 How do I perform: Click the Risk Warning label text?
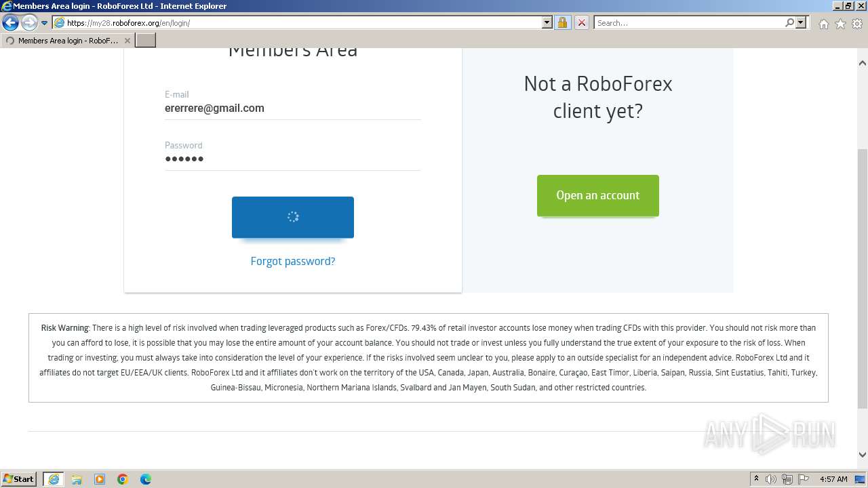[64, 327]
